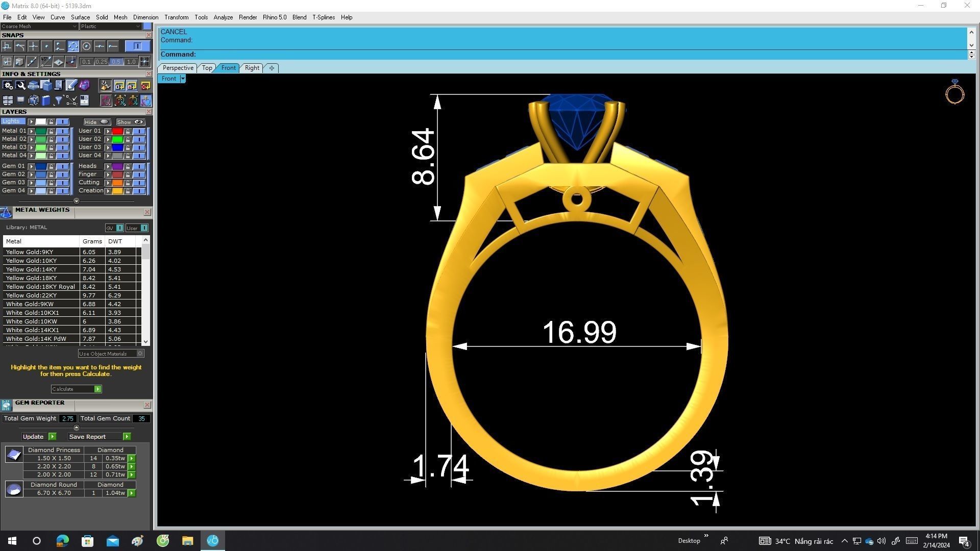
Task: Switch to the Perspective viewport tab
Action: pyautogui.click(x=178, y=68)
